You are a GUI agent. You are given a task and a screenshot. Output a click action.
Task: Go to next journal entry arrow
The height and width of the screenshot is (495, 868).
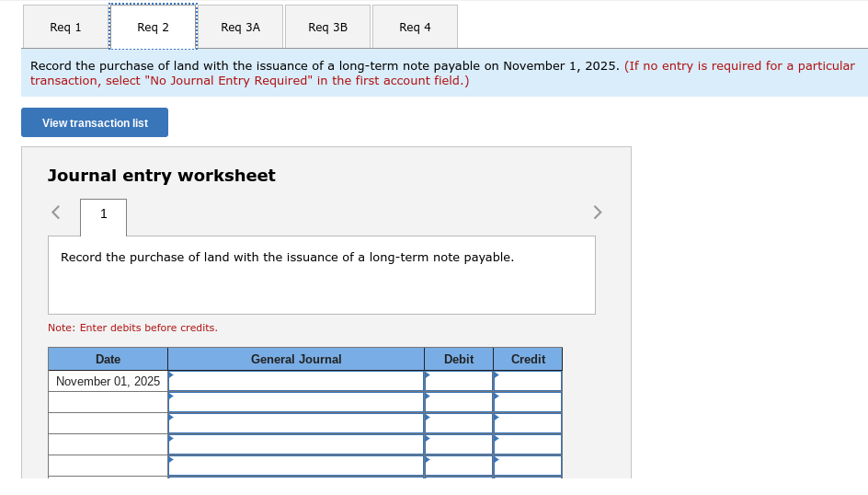point(598,212)
